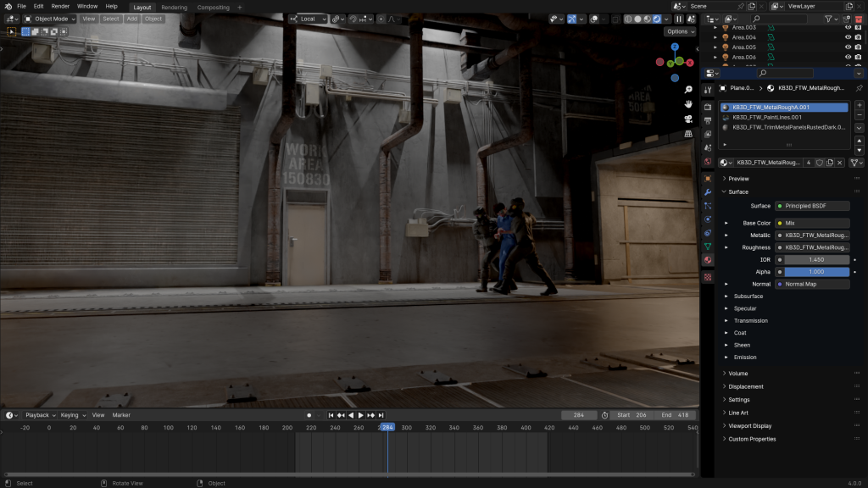Click the viewport zoom magnifier icon
The height and width of the screenshot is (488, 868).
[x=688, y=90]
